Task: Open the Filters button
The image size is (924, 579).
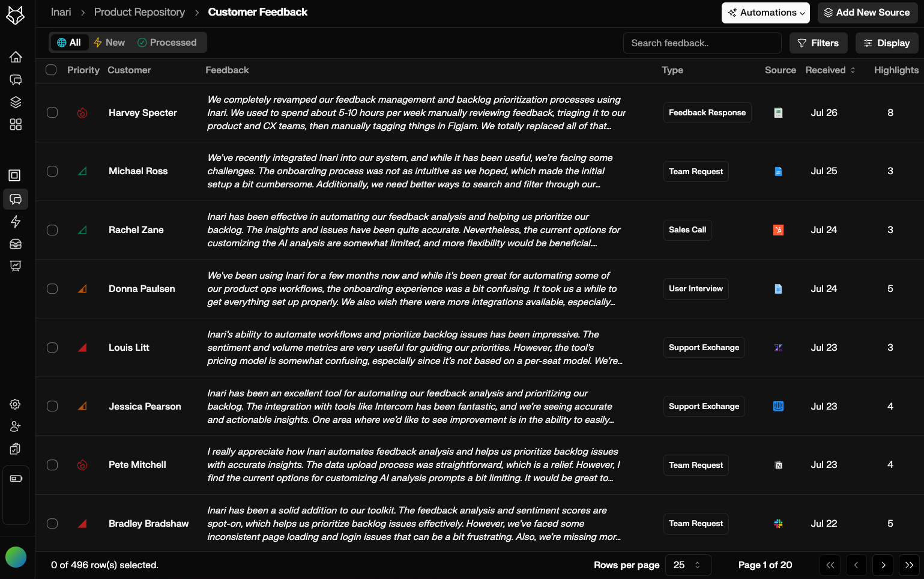Action: [x=818, y=43]
